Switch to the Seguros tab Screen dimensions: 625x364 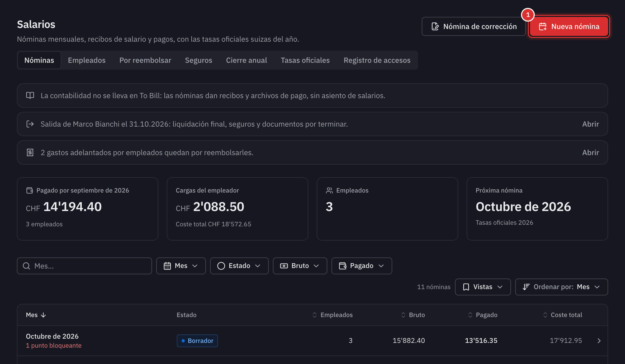(x=199, y=60)
